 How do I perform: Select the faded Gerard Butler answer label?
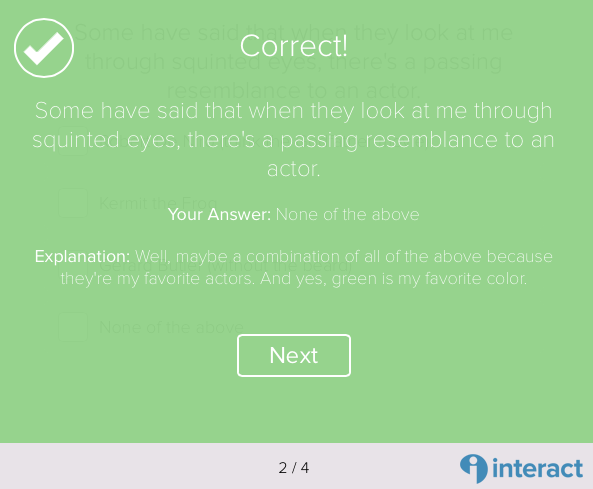click(x=226, y=265)
